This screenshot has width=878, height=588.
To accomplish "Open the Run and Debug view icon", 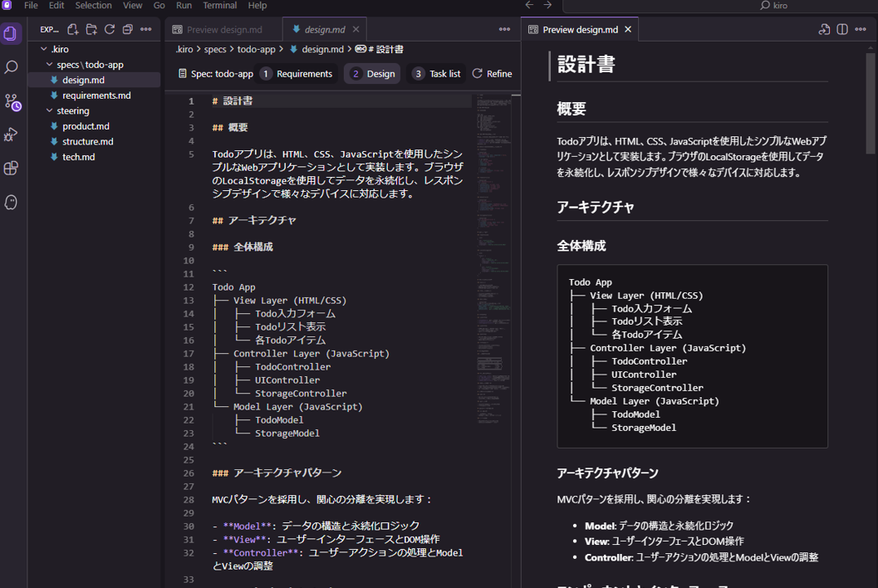I will point(11,135).
